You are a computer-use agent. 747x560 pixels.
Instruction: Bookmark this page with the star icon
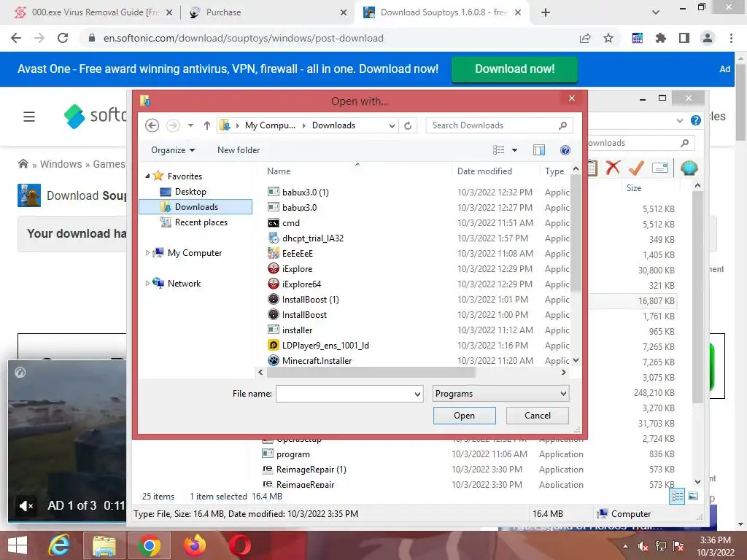(x=608, y=38)
